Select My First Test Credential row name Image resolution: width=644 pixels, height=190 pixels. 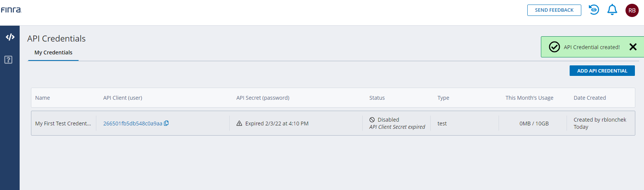point(63,124)
